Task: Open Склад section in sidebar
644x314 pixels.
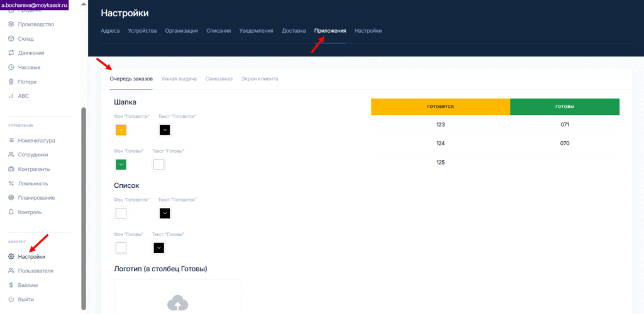Action: coord(26,38)
